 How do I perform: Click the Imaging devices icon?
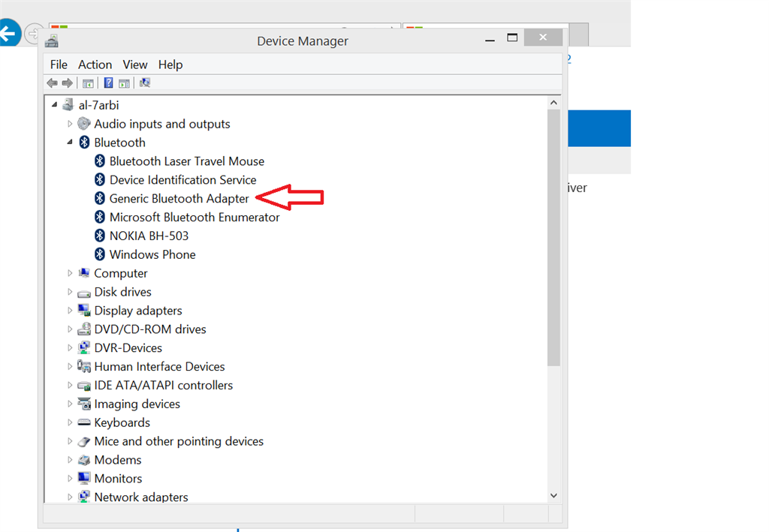coord(84,404)
